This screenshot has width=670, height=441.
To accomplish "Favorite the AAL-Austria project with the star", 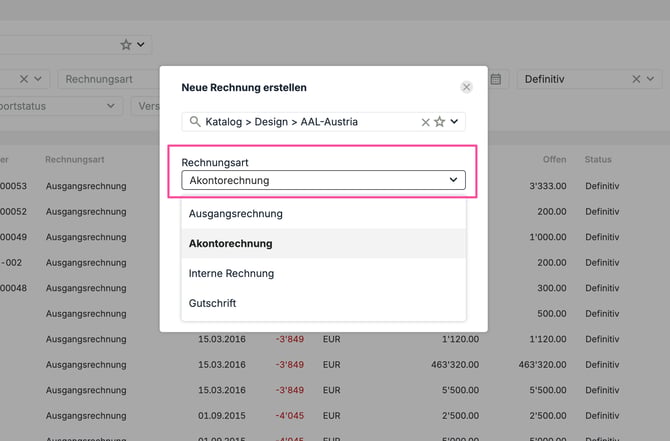I will click(x=439, y=122).
